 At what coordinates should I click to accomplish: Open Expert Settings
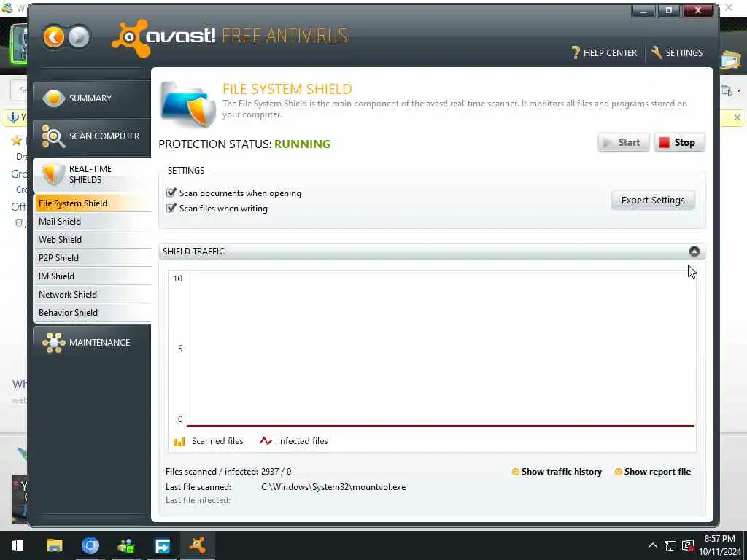point(653,201)
